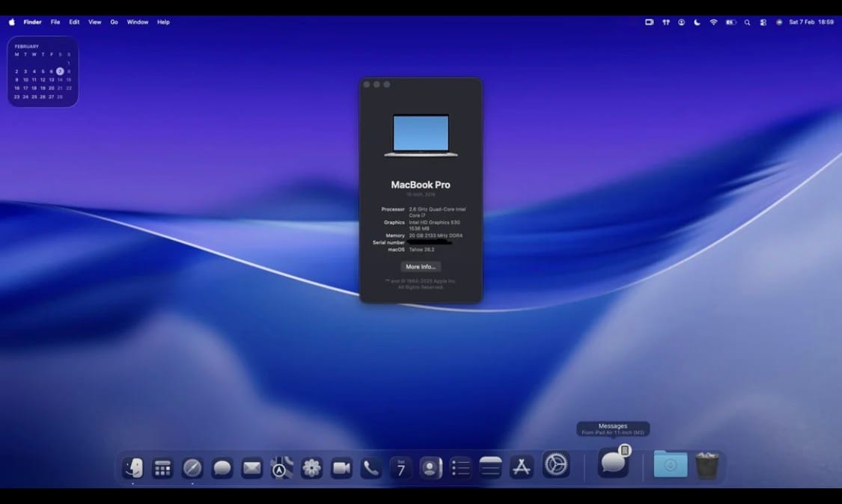
Task: Open the Finder menu
Action: click(32, 22)
